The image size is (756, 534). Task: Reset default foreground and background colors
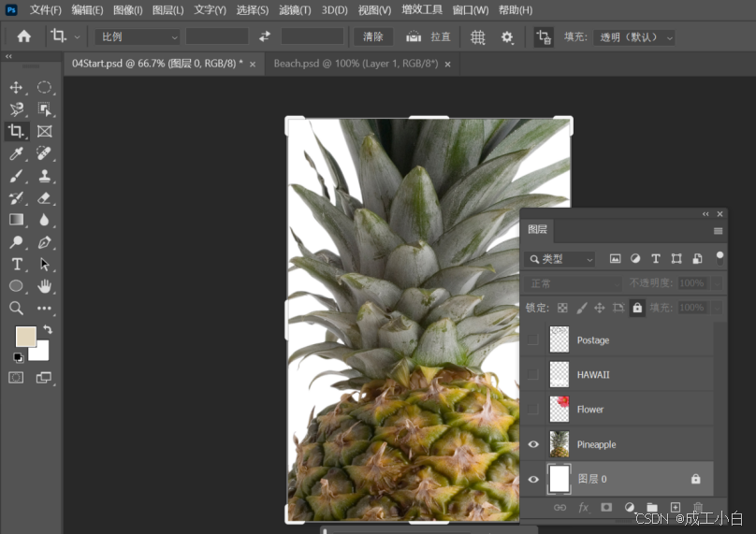[x=18, y=357]
